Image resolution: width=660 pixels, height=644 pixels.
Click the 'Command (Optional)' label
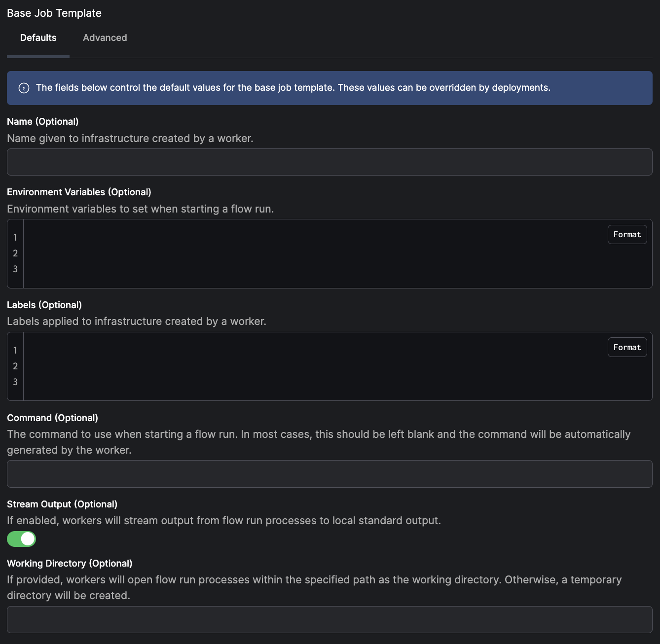pos(52,418)
